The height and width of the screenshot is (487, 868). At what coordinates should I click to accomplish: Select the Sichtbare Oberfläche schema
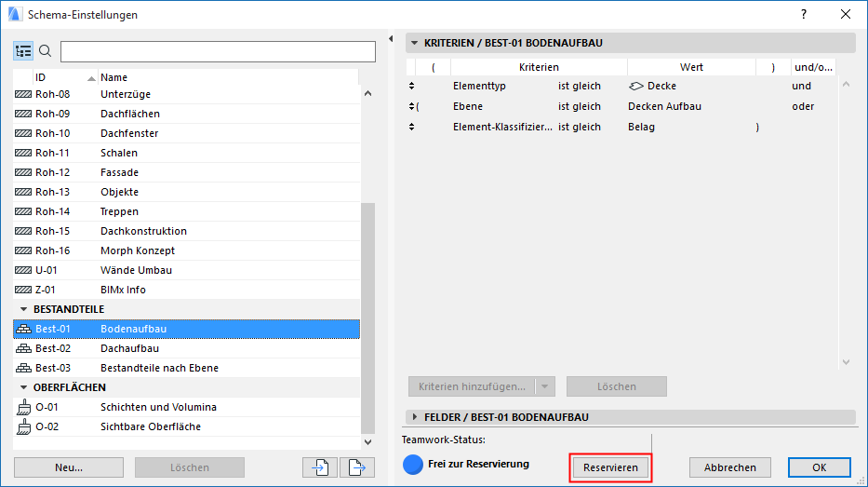pyautogui.click(x=187, y=426)
